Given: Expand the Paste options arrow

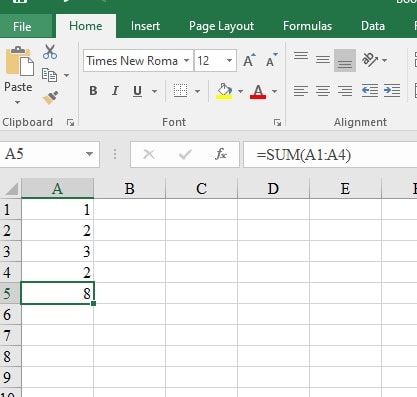Looking at the screenshot, I should 18,103.
